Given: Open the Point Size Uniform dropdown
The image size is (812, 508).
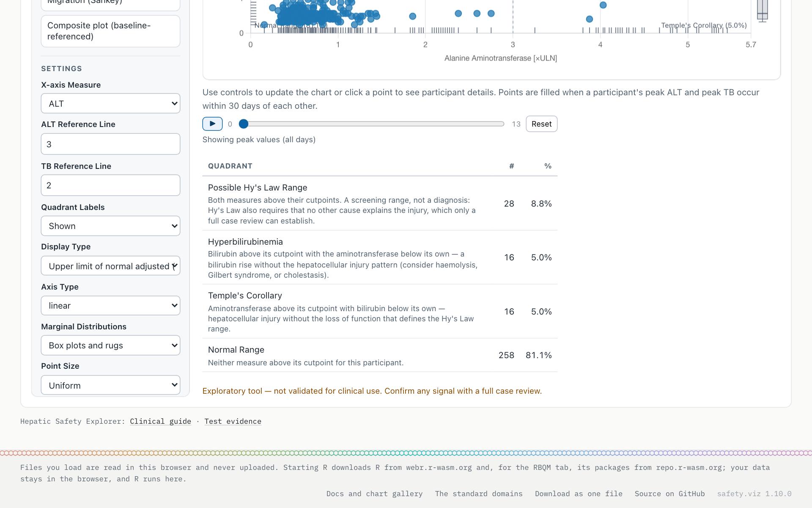Looking at the screenshot, I should [110, 385].
